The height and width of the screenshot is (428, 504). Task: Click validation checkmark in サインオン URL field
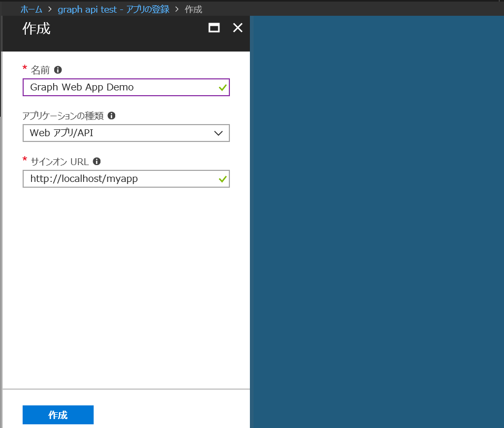click(223, 179)
